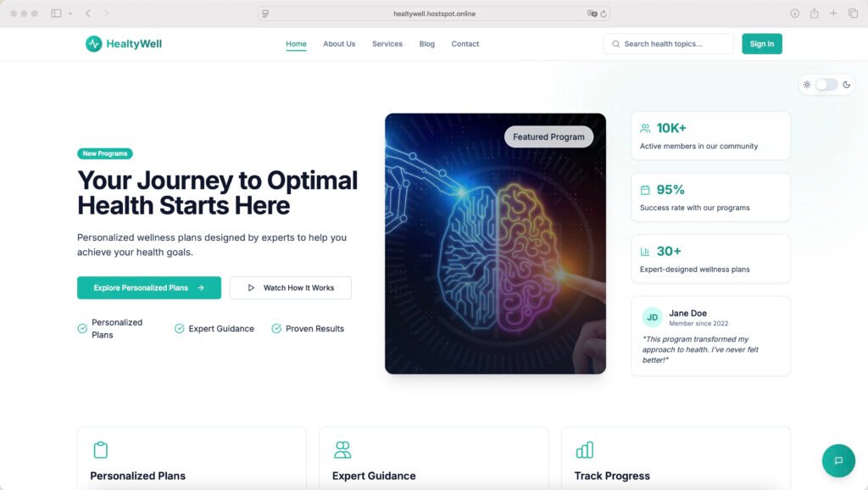Screen dimensions: 868x490
Task: Open Safari downloads icon
Action: (x=794, y=14)
